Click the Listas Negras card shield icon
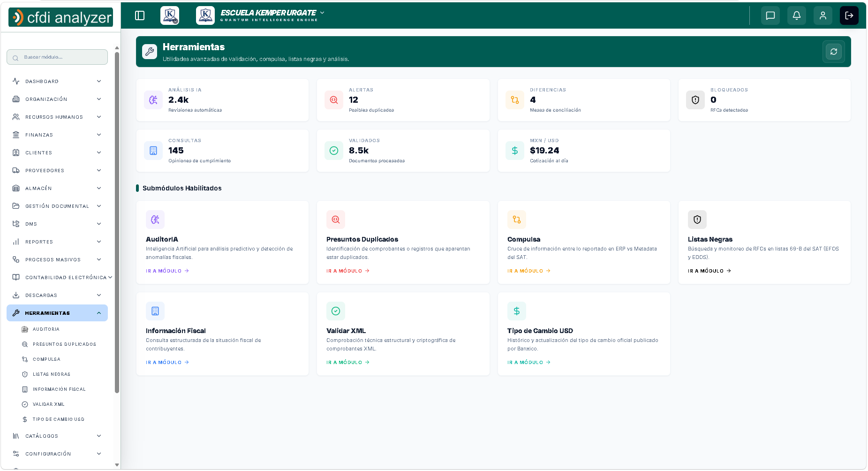Image resolution: width=868 pixels, height=471 pixels. 697,220
